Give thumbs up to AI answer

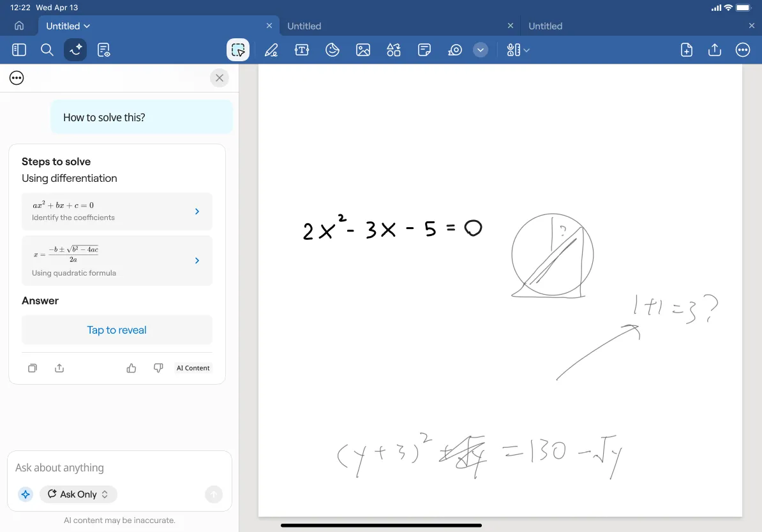[131, 368]
